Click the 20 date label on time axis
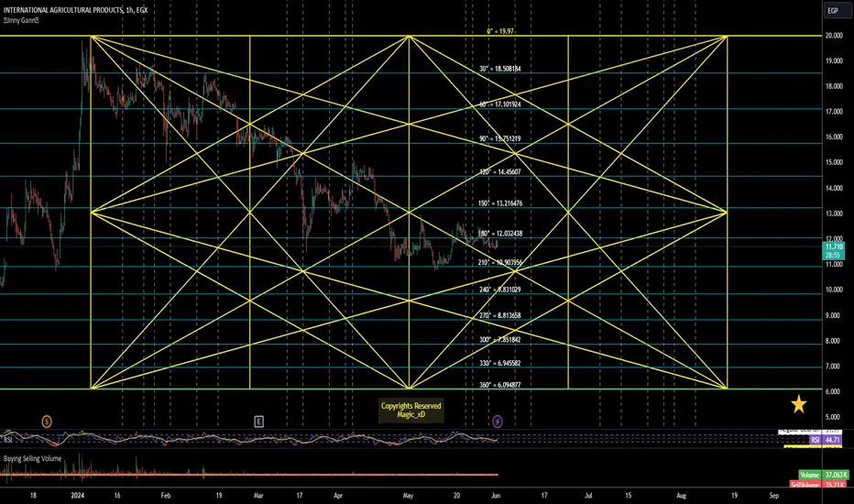This screenshot has width=854, height=504. click(456, 496)
